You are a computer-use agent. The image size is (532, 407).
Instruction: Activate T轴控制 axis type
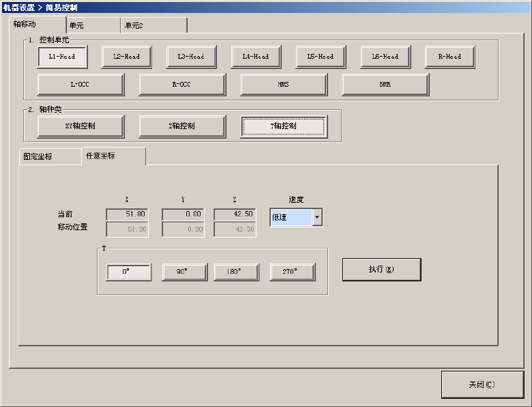tap(284, 126)
